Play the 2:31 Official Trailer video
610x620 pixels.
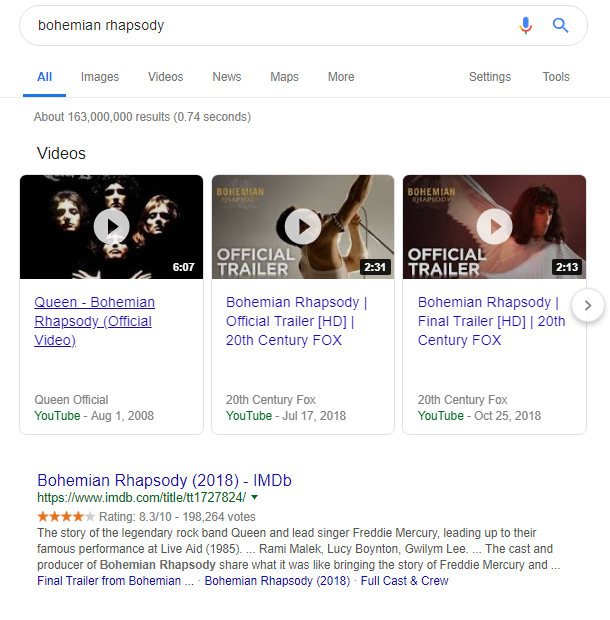(303, 227)
